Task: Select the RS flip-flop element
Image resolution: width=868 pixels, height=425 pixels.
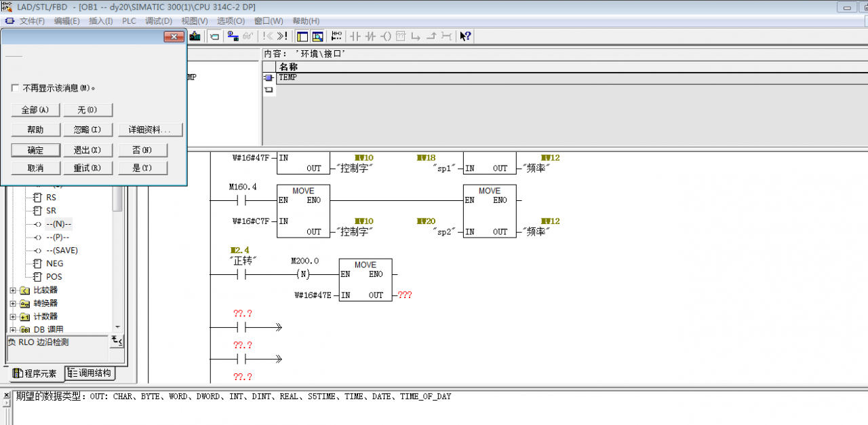Action: coord(51,198)
